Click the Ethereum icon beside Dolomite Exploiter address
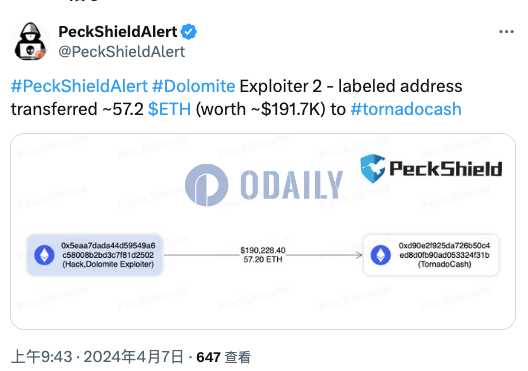The width and height of the screenshot is (528, 371). point(44,255)
